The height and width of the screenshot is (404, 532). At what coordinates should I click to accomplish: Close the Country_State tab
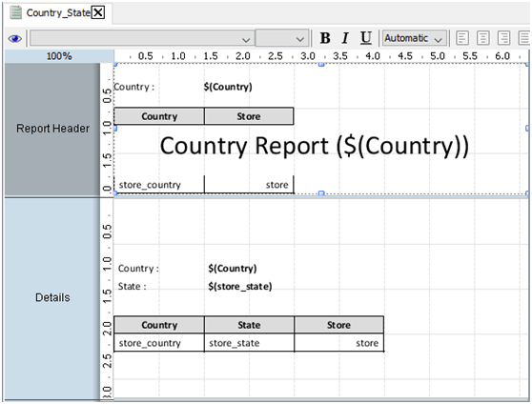point(98,13)
